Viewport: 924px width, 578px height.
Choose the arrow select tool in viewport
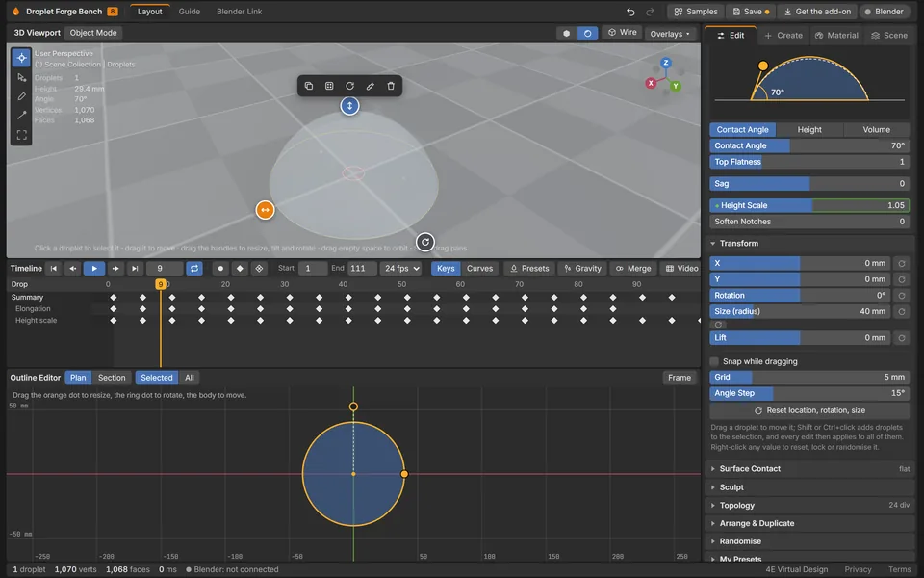22,77
